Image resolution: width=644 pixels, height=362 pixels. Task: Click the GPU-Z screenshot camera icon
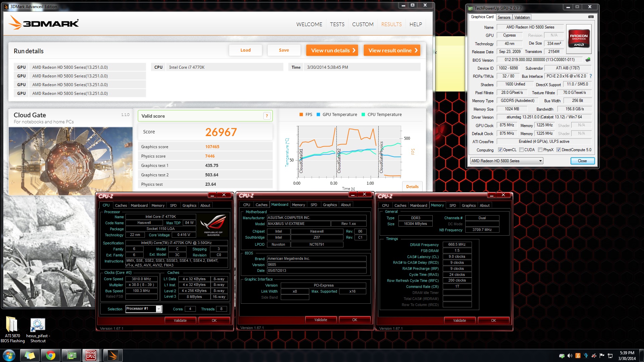coord(591,17)
